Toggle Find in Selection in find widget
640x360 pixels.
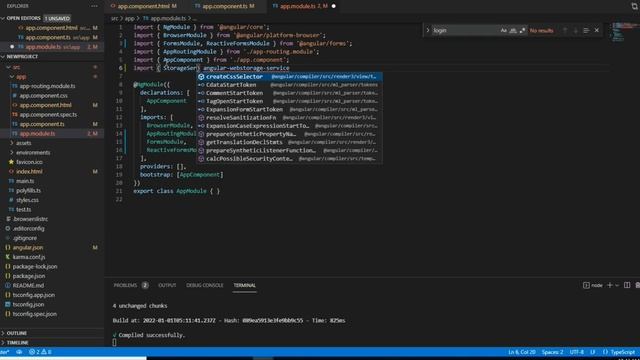(x=586, y=30)
